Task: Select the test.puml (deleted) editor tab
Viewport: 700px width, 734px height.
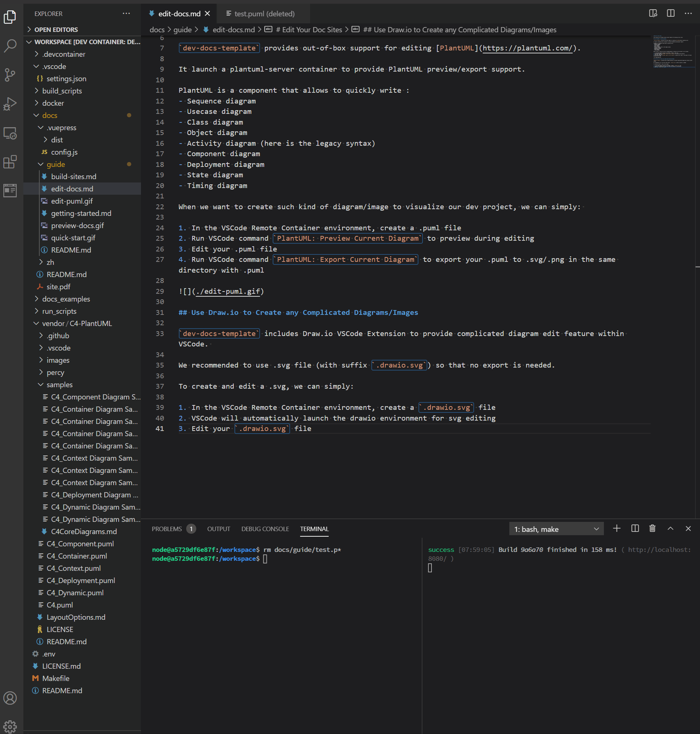Action: (264, 14)
